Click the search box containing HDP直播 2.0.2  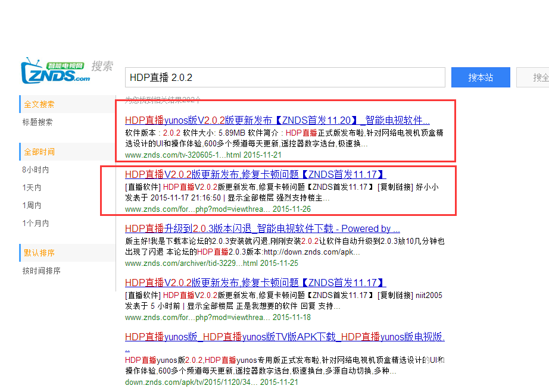[x=285, y=78]
